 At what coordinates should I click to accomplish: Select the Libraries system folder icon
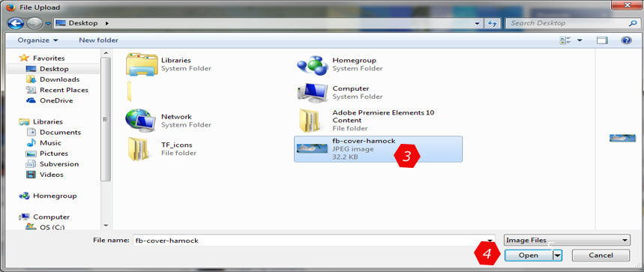click(141, 64)
